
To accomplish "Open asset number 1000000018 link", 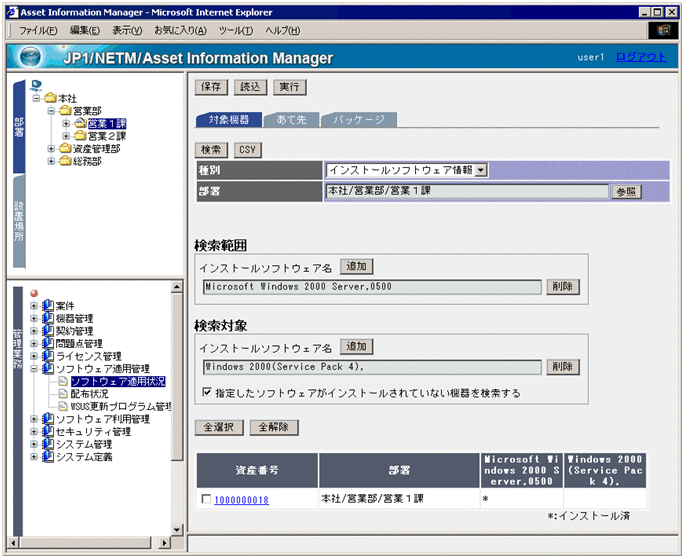I will [242, 500].
